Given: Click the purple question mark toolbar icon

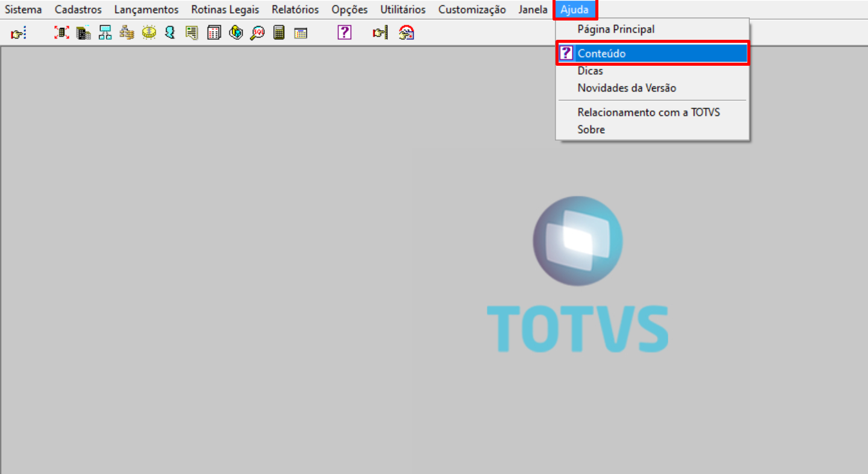Looking at the screenshot, I should click(x=344, y=33).
